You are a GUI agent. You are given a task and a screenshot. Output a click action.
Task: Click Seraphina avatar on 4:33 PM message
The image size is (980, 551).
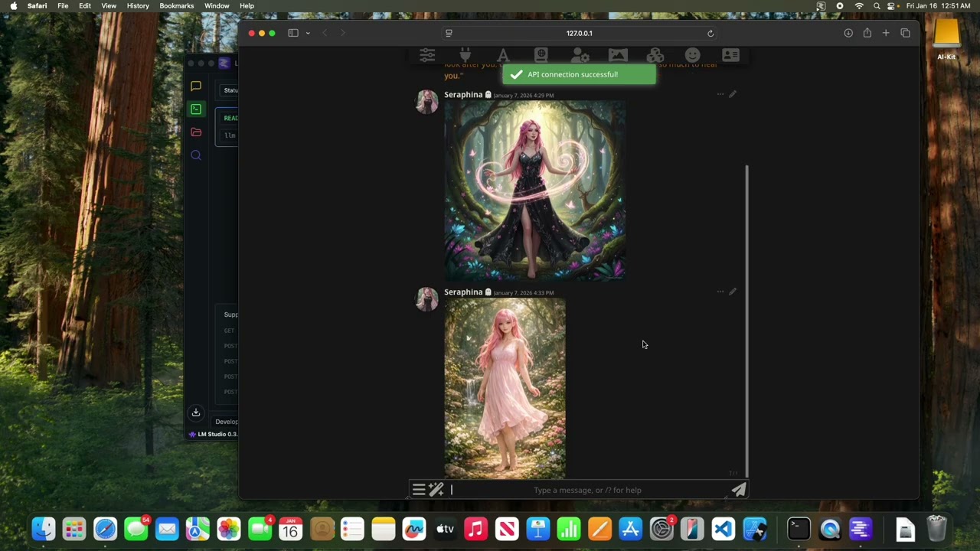point(426,298)
